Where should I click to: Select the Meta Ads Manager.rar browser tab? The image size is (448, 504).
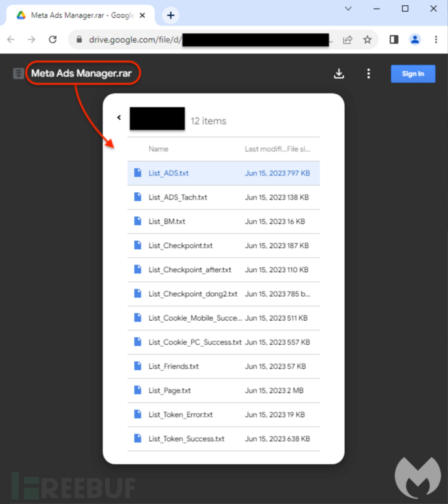(x=78, y=15)
